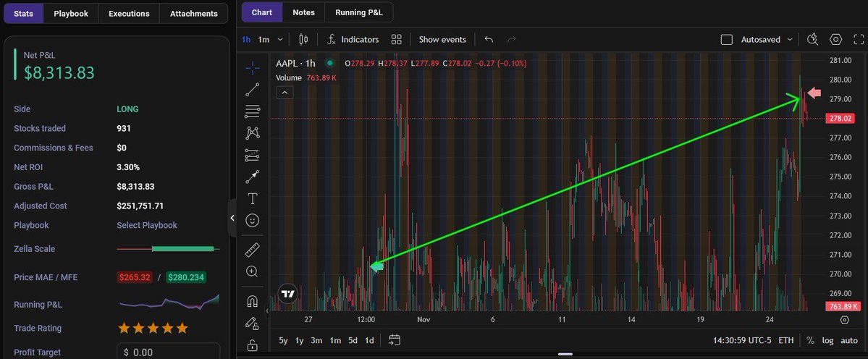The image size is (868, 359).
Task: Switch to the Attachments tab
Action: point(194,13)
